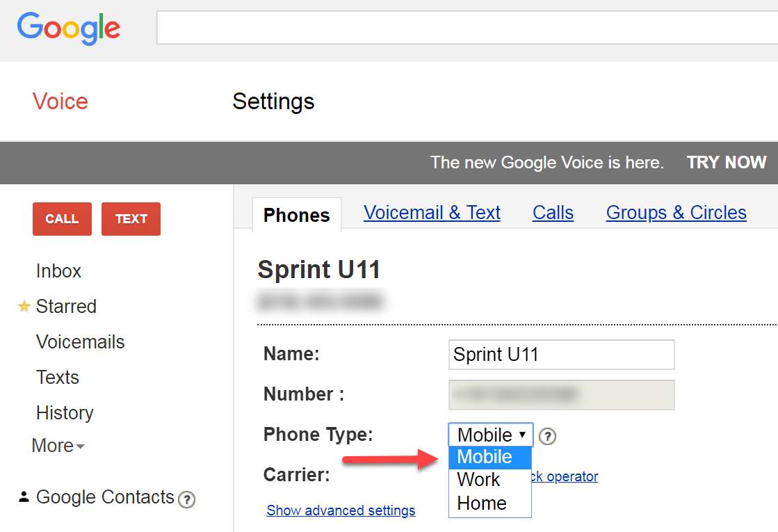Image resolution: width=778 pixels, height=532 pixels.
Task: Click the person icon for Google Contacts
Action: (x=24, y=497)
